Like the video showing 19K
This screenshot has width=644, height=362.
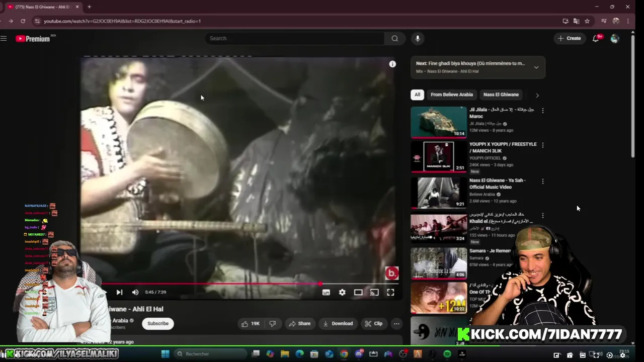[x=250, y=323]
